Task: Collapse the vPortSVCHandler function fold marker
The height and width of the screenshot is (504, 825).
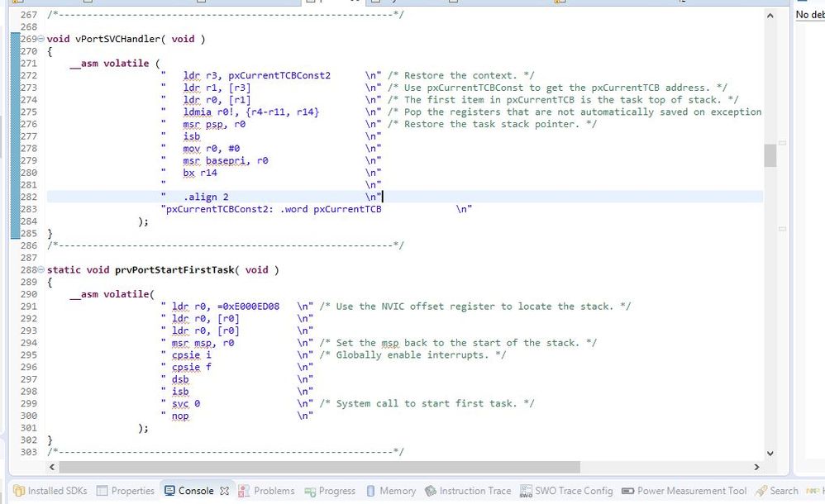Action: [x=41, y=39]
